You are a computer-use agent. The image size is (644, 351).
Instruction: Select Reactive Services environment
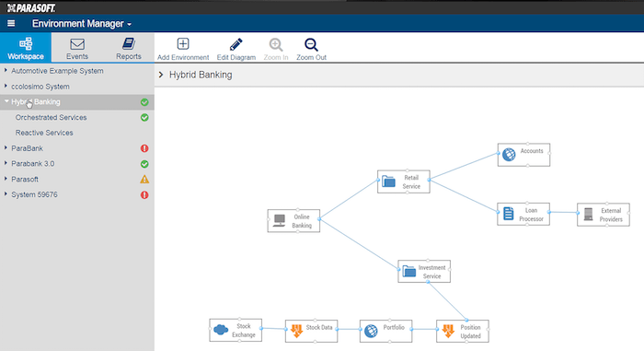(44, 133)
